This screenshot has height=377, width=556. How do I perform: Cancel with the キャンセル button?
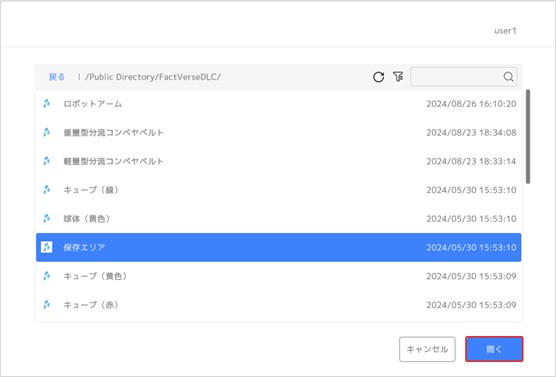(427, 349)
